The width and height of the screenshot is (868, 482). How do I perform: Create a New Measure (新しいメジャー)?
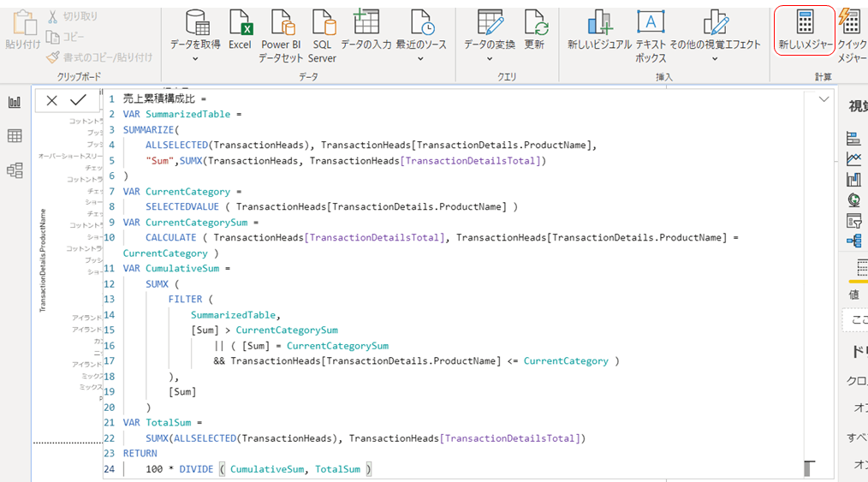[x=805, y=30]
